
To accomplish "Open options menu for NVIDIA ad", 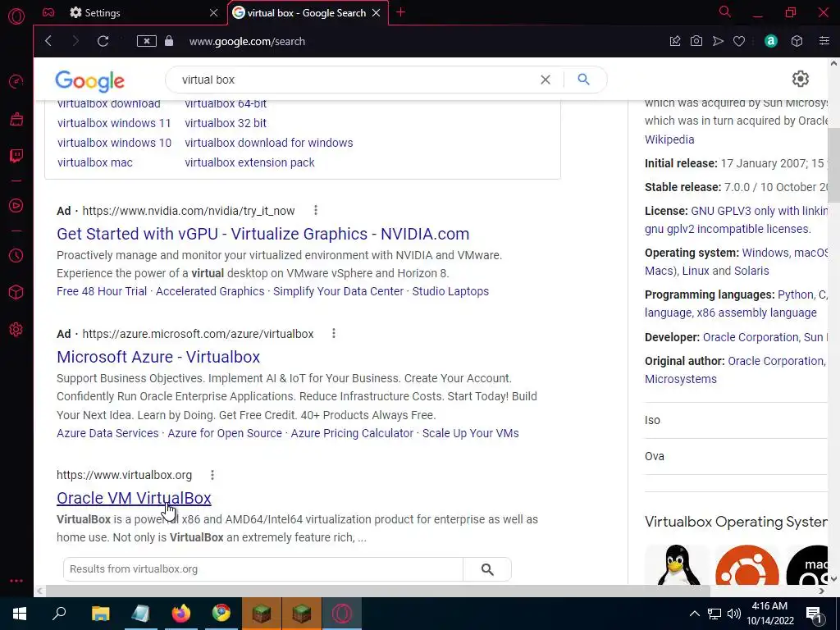I will [316, 210].
